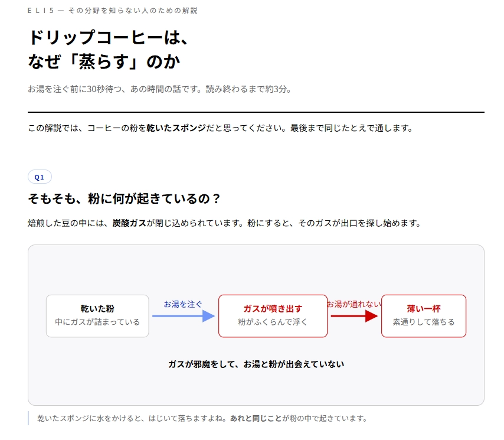Viewport: 504px width, 440px height.
Task: Click the subtitle about 30秒待つ
Action: click(159, 89)
